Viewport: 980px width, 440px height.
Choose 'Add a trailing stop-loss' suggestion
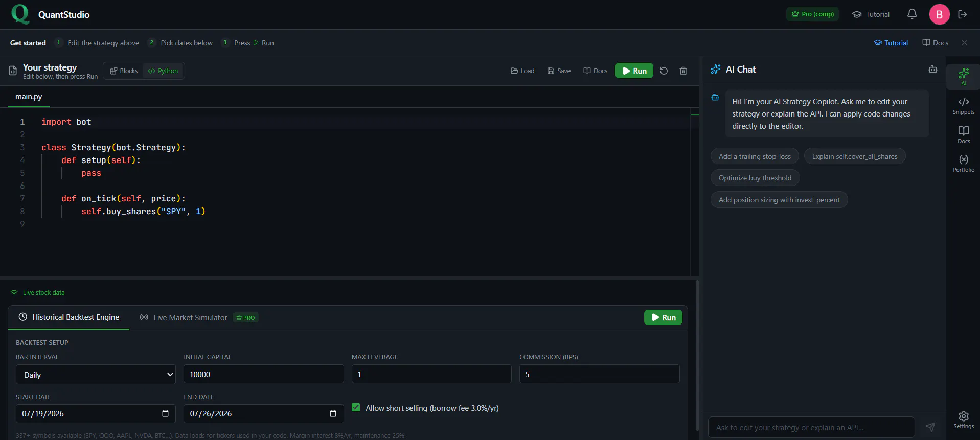(x=755, y=156)
